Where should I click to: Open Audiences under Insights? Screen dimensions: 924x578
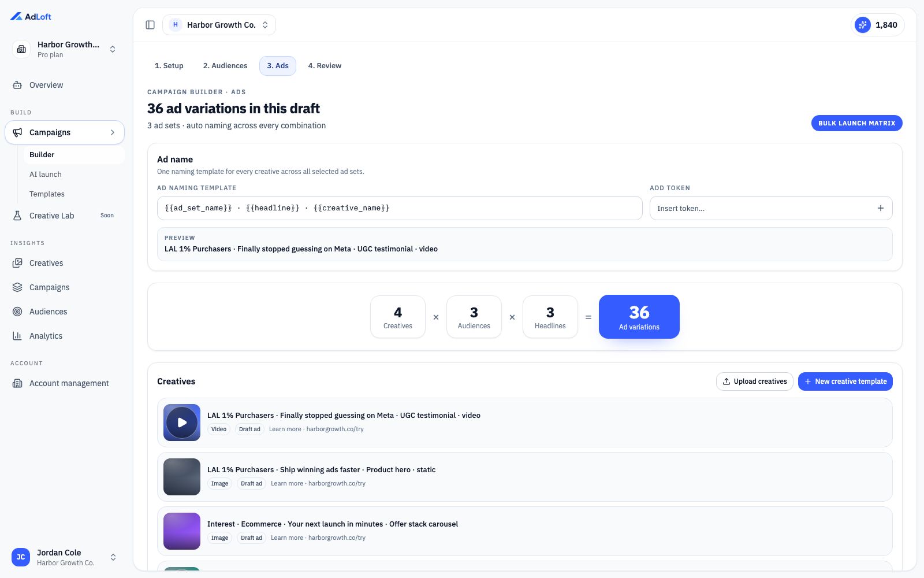pyautogui.click(x=65, y=312)
